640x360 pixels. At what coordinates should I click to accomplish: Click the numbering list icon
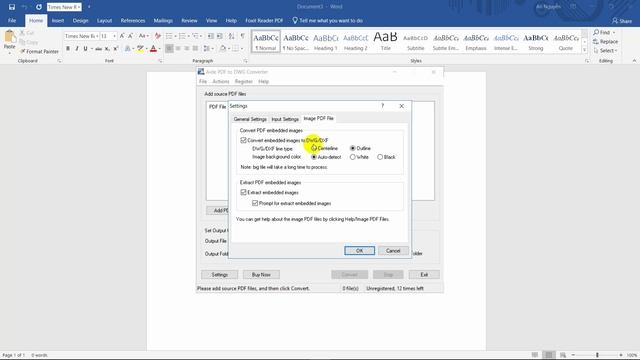coord(182,36)
